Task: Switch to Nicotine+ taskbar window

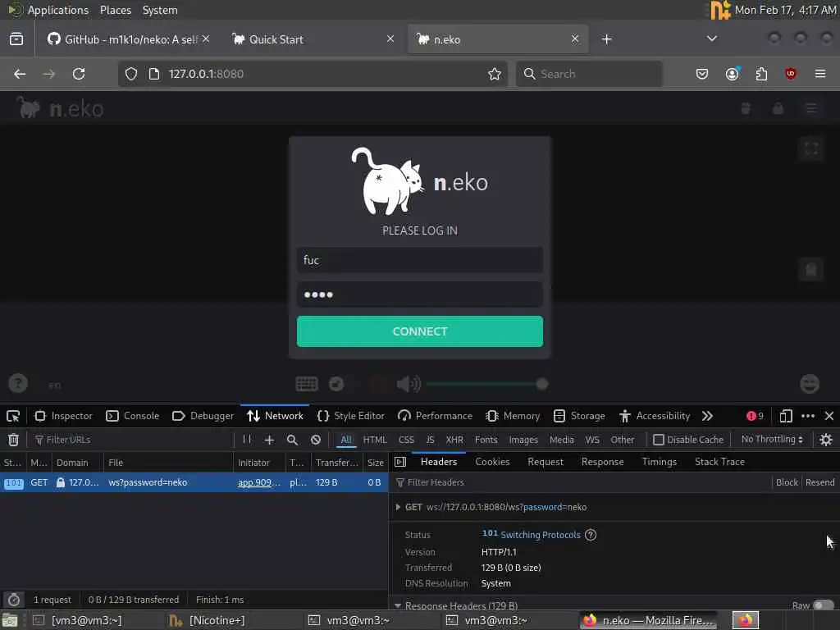Action: 208,620
